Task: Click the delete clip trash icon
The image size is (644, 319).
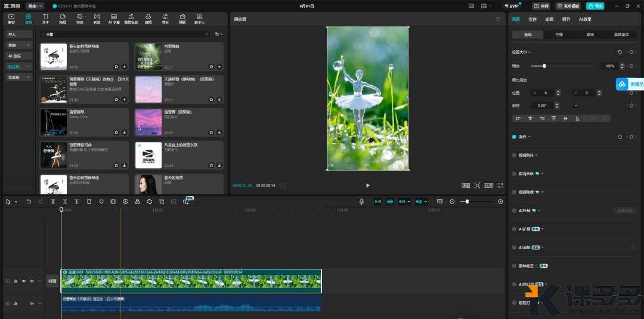Action: click(89, 202)
